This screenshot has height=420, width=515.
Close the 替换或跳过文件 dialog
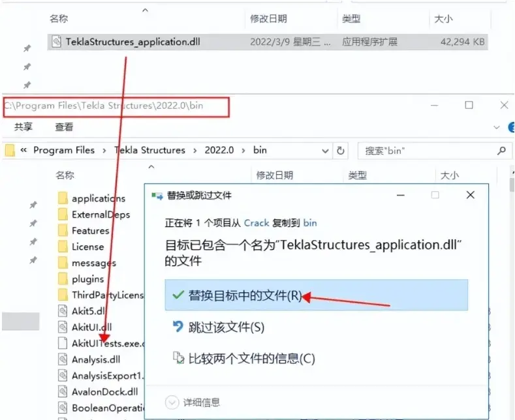coord(471,195)
